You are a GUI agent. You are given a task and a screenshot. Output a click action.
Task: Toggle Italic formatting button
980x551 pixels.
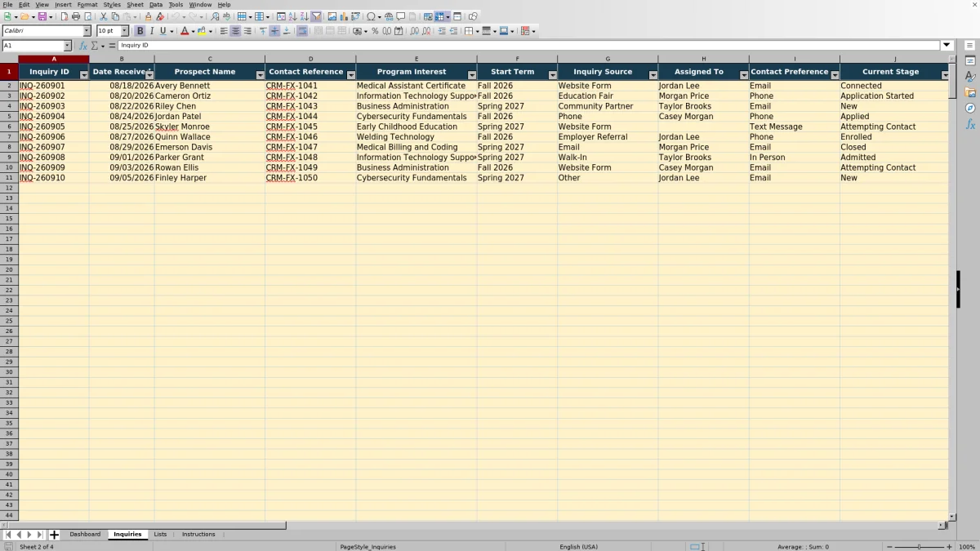[151, 31]
